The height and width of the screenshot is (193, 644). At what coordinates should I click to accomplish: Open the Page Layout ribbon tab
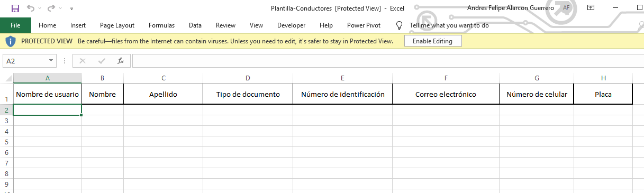pyautogui.click(x=117, y=25)
